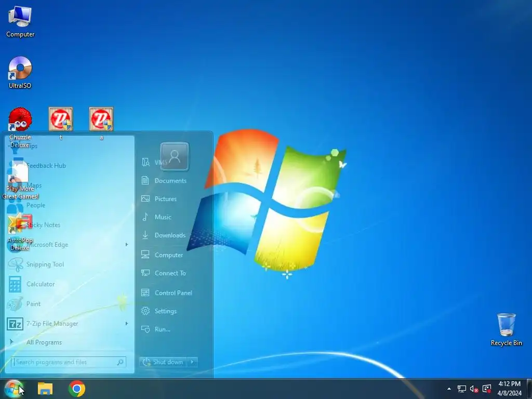Launch Google Chrome from the taskbar

77,389
